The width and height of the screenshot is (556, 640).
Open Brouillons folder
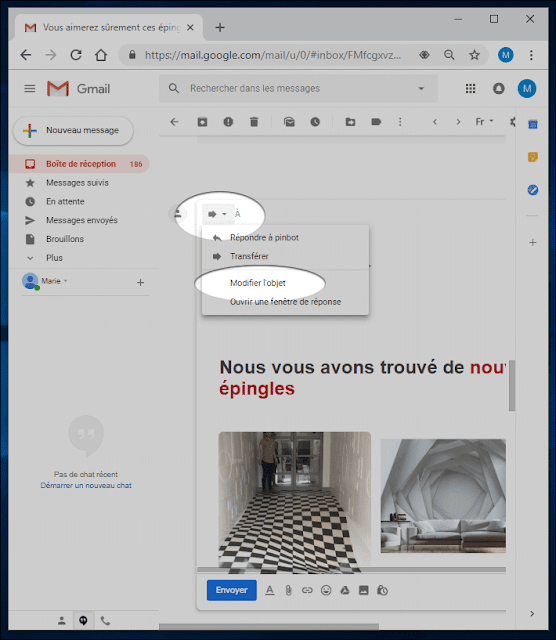point(79,239)
